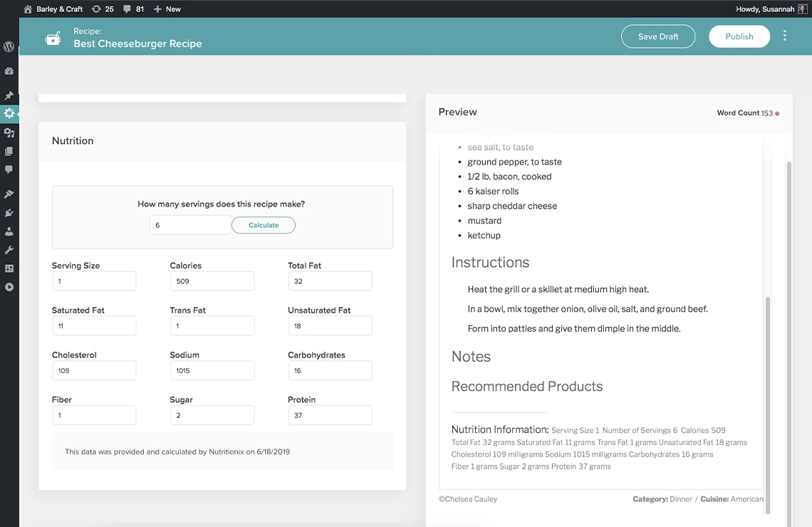Click the Sodium input field

coord(212,370)
